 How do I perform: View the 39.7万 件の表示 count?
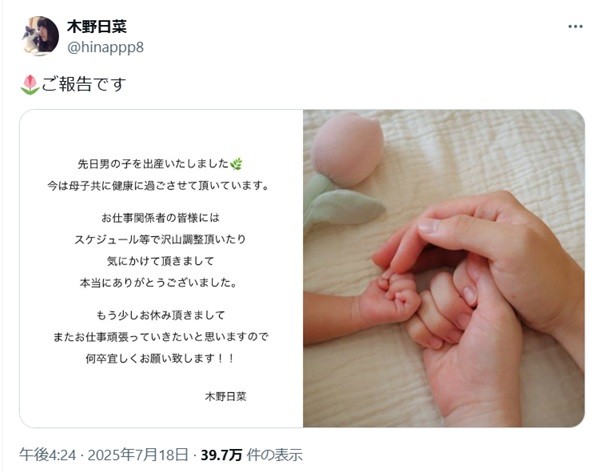tap(251, 455)
